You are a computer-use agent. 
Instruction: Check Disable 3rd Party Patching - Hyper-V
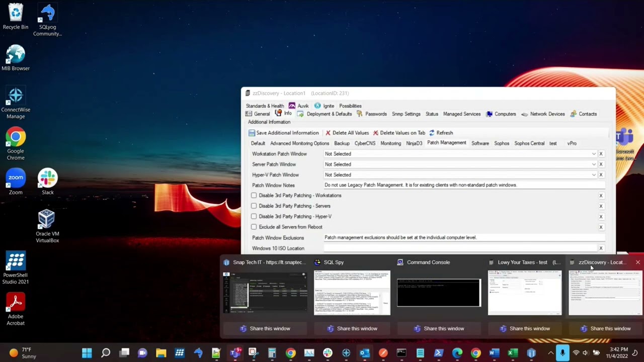click(254, 217)
